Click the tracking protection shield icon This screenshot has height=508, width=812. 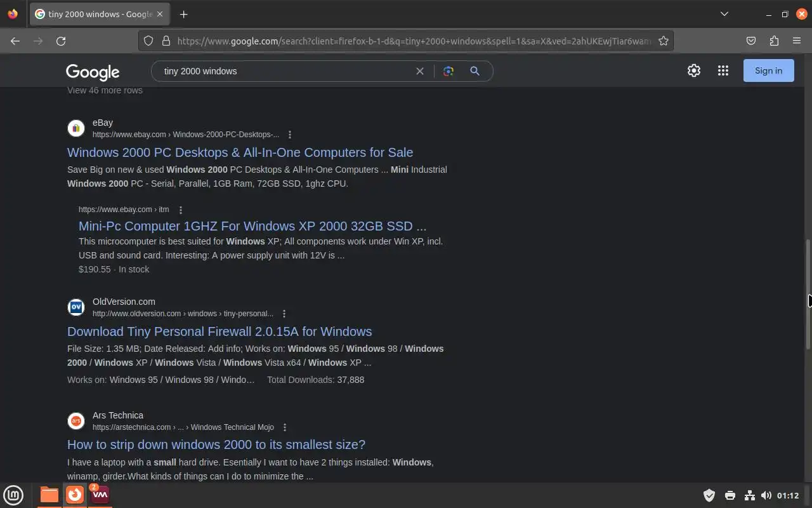(148, 41)
